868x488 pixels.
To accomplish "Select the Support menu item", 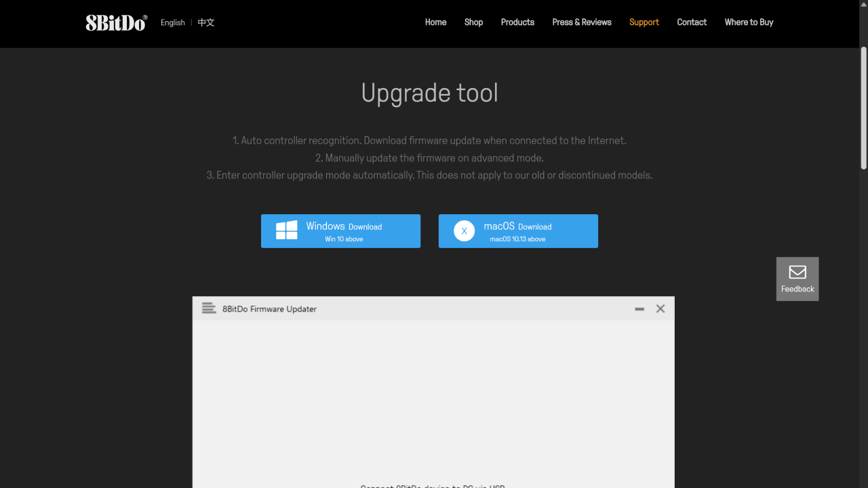I will coord(644,22).
